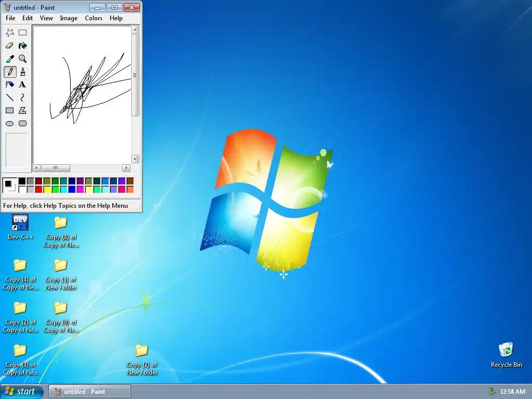Select folder Copy (2) of New Folder

(142, 360)
